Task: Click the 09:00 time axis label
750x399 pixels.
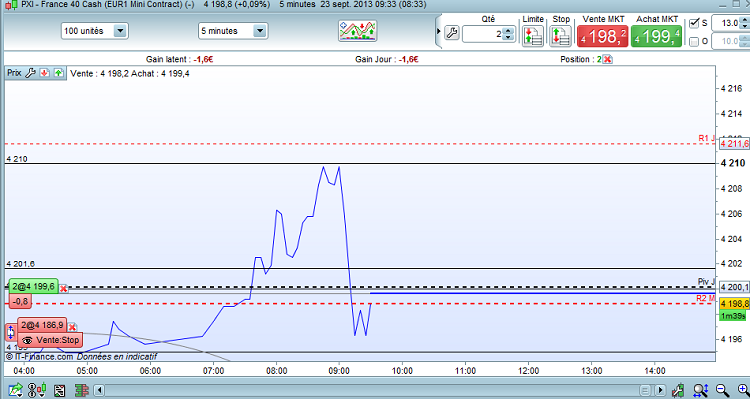Action: tap(339, 371)
